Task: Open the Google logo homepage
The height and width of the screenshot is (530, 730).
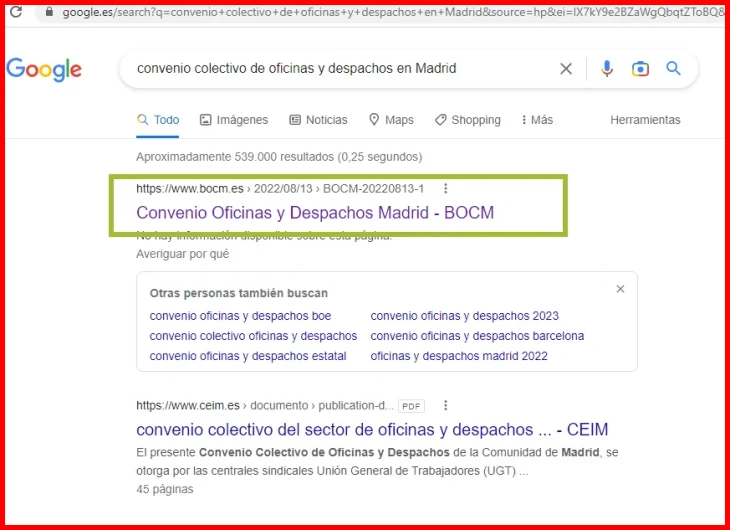Action: (x=44, y=69)
